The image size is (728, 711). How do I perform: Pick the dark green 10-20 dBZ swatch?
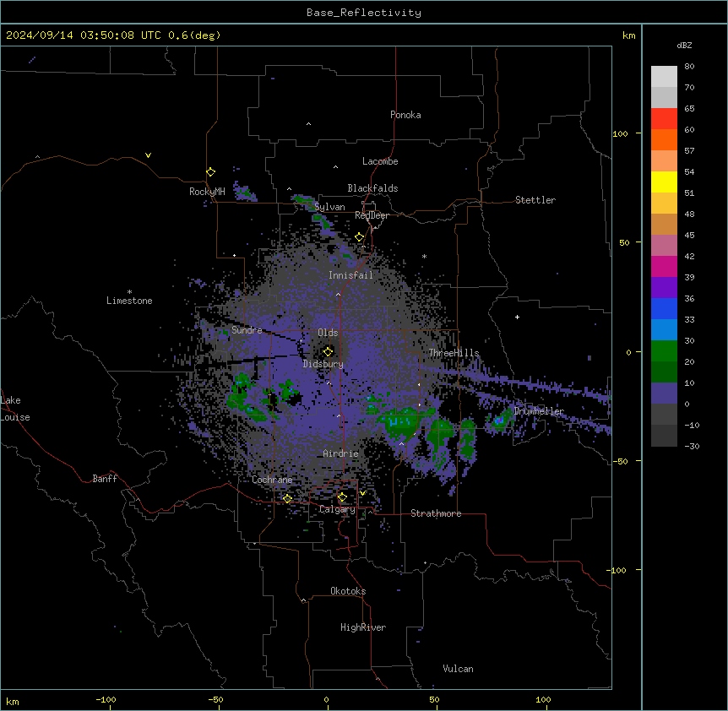(x=664, y=372)
